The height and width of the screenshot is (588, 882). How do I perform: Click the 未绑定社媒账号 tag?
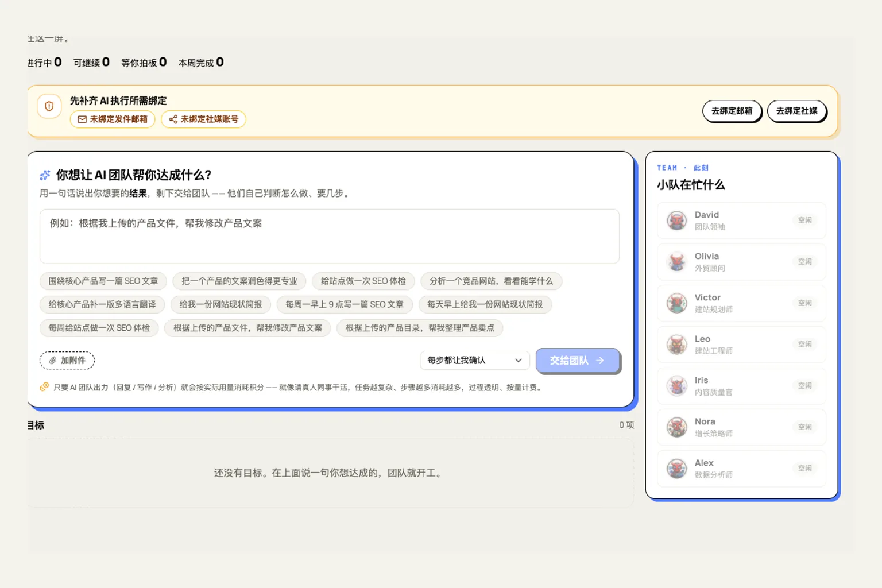pyautogui.click(x=203, y=119)
